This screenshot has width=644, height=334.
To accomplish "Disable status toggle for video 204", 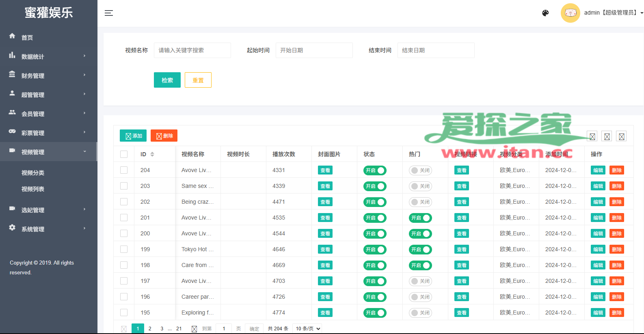I will point(374,170).
